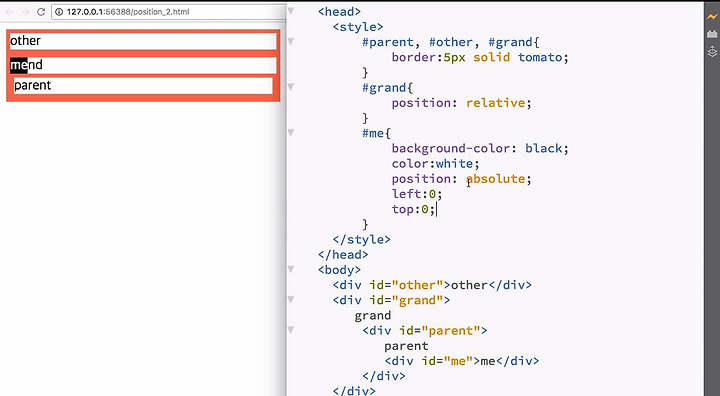Click the black 'me' box in page
This screenshot has height=396, width=720.
click(x=19, y=65)
